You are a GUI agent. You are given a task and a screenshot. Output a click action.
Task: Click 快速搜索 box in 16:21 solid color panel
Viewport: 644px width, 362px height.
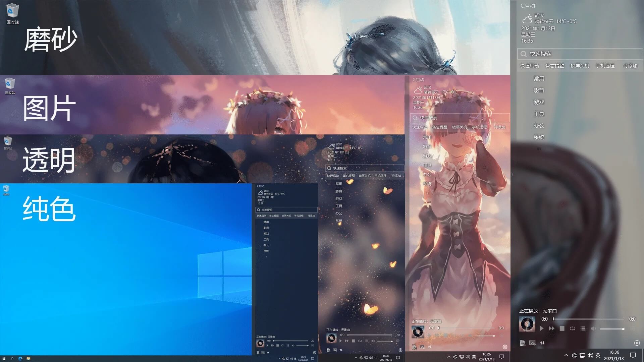(x=286, y=210)
